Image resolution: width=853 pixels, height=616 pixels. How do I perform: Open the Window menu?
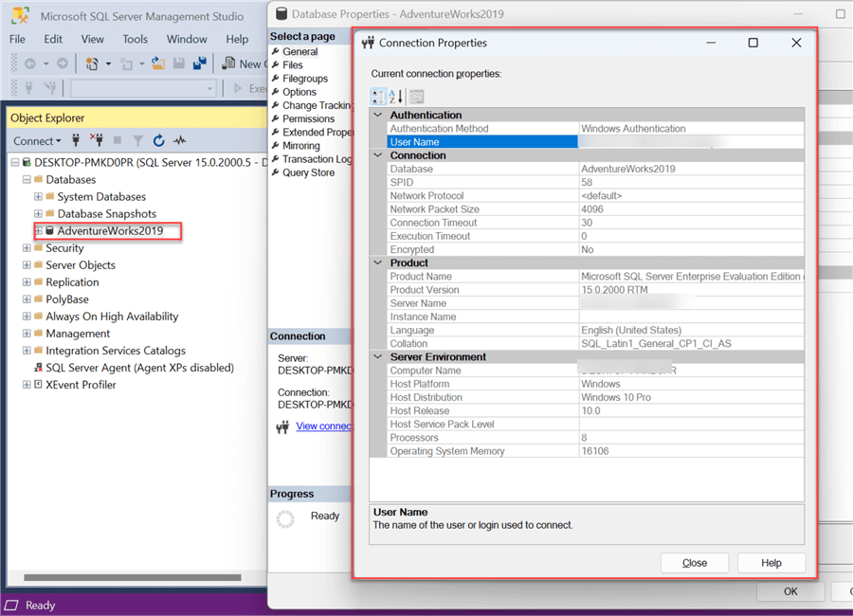pos(187,39)
